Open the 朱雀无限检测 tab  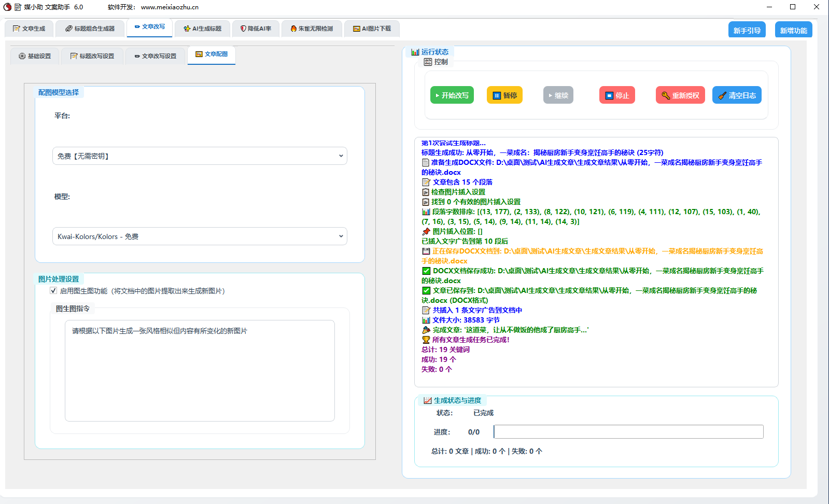tap(312, 29)
